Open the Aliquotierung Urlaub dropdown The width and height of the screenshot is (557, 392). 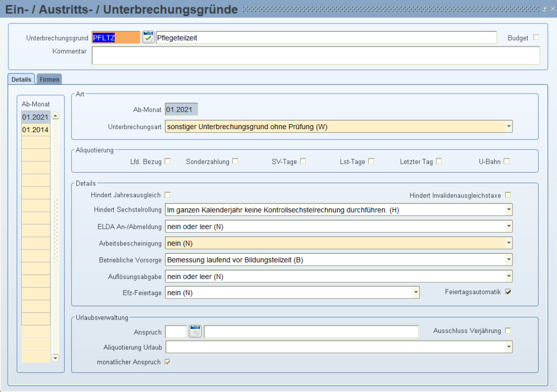pos(509,347)
